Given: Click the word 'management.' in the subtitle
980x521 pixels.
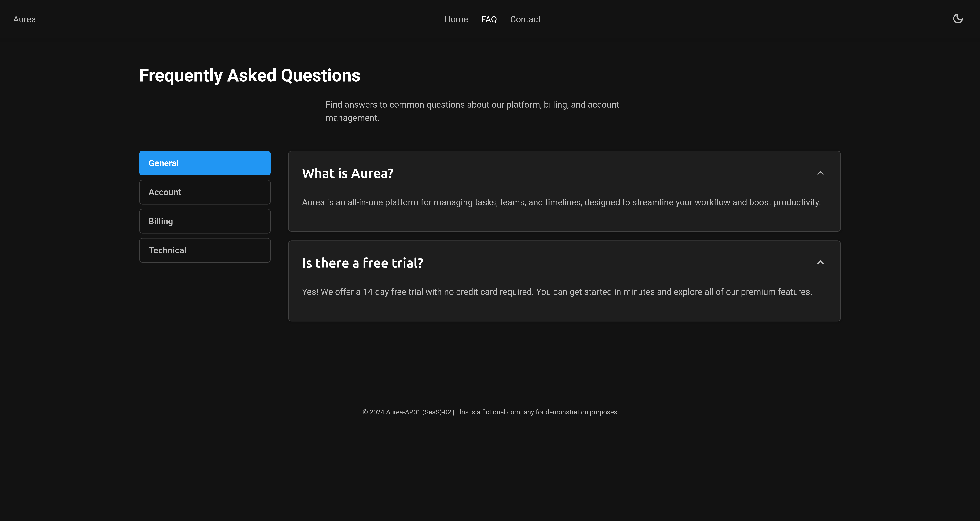Looking at the screenshot, I should click(x=352, y=118).
